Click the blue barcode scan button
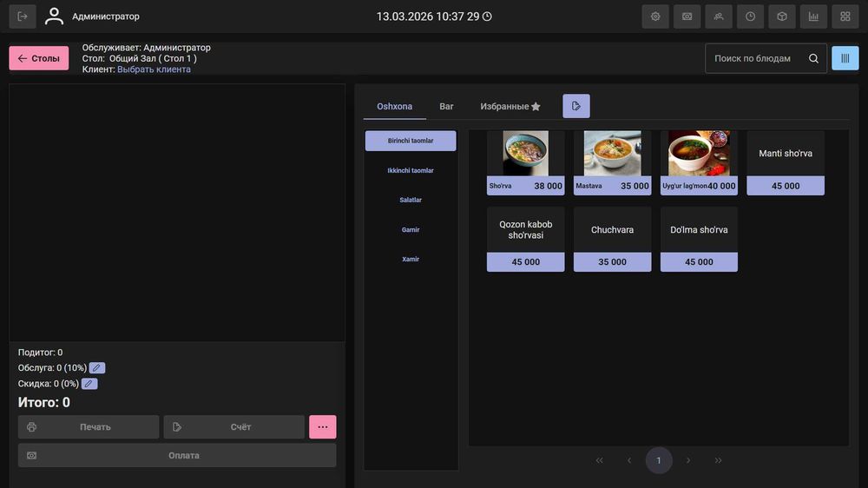 click(845, 58)
